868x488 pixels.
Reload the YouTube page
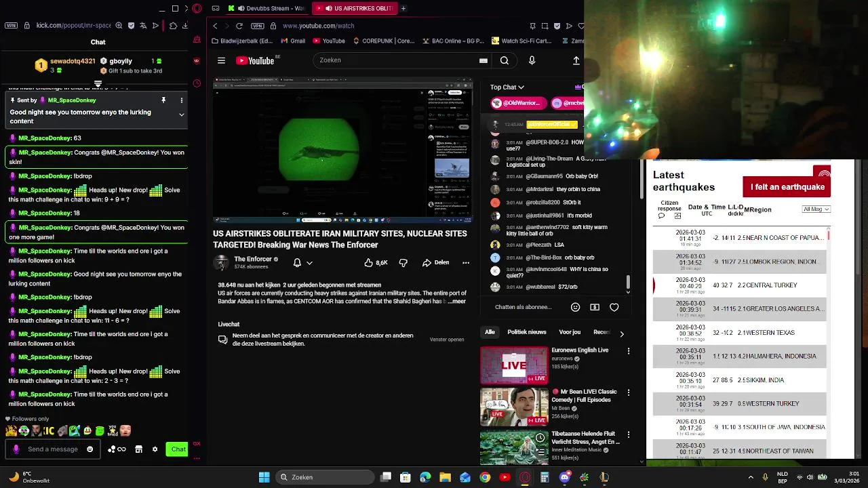click(239, 26)
